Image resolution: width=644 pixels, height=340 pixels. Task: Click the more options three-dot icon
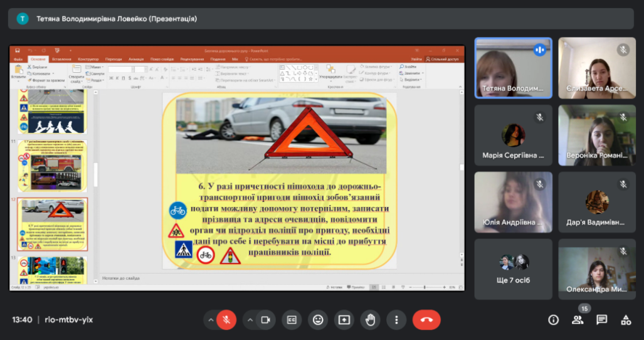(x=396, y=320)
